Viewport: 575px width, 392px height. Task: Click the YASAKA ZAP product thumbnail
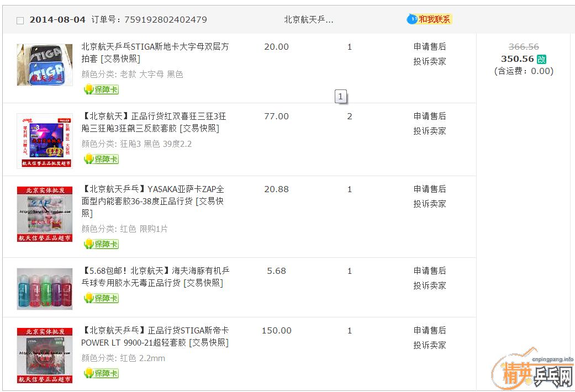click(x=45, y=214)
